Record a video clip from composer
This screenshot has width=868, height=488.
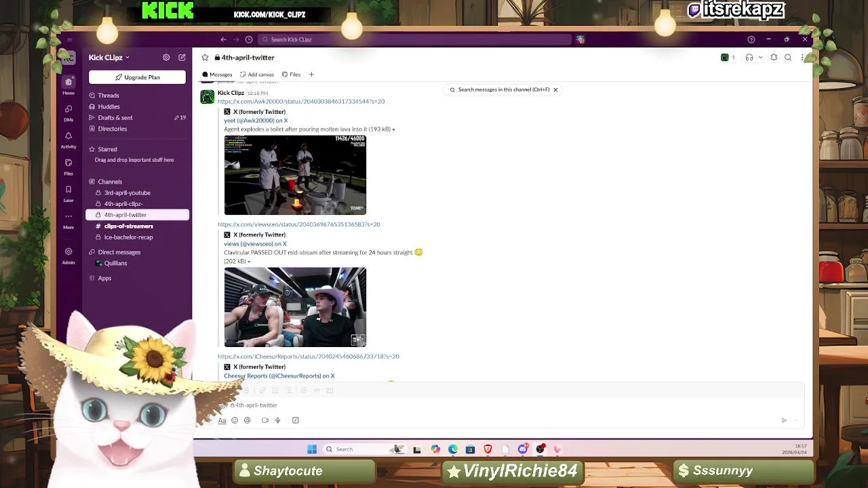pyautogui.click(x=265, y=420)
